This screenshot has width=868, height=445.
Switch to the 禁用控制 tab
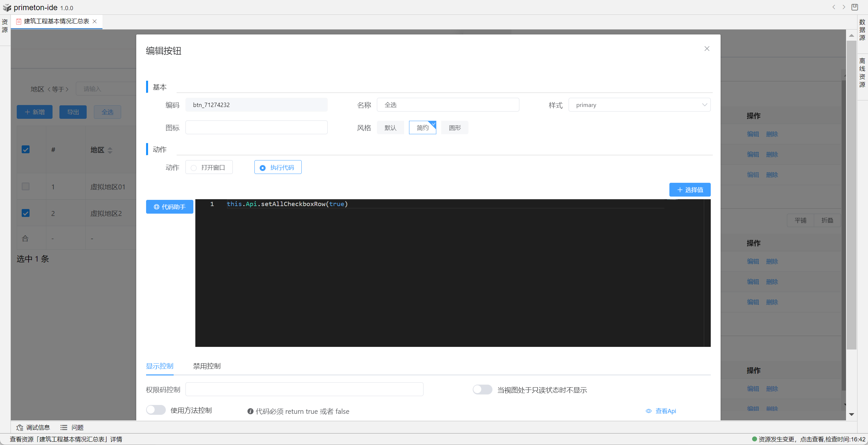tap(206, 366)
